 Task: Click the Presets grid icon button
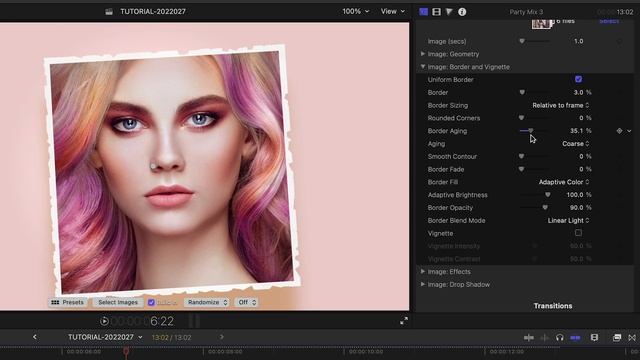(67, 302)
